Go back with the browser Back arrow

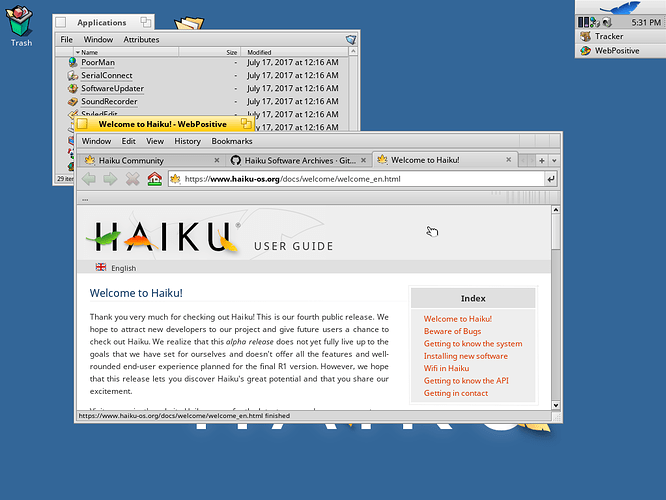pyautogui.click(x=89, y=179)
